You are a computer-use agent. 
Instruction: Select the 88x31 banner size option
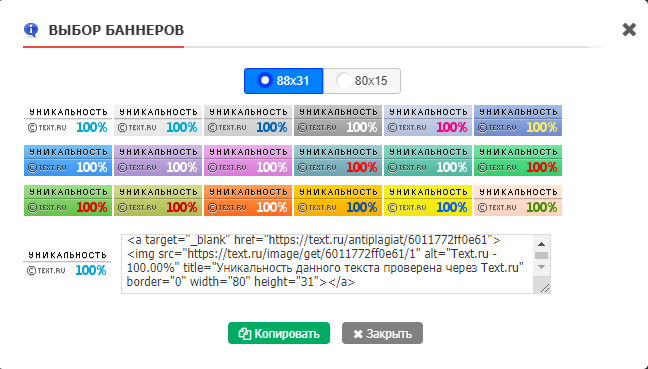click(x=284, y=81)
